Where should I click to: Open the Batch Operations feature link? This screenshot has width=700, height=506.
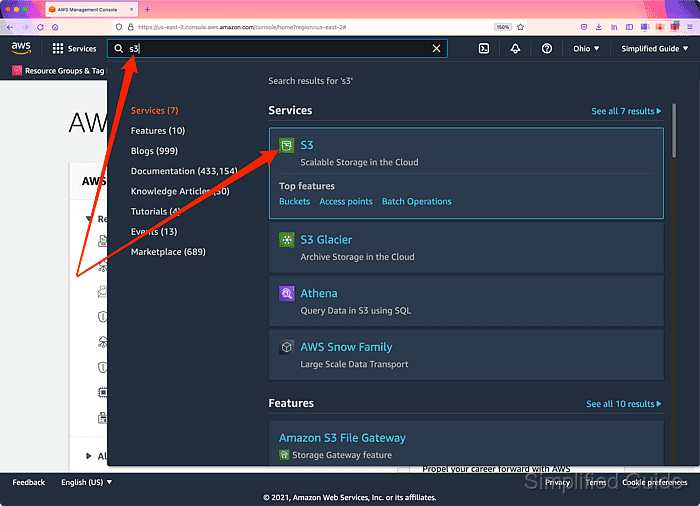pyautogui.click(x=417, y=201)
